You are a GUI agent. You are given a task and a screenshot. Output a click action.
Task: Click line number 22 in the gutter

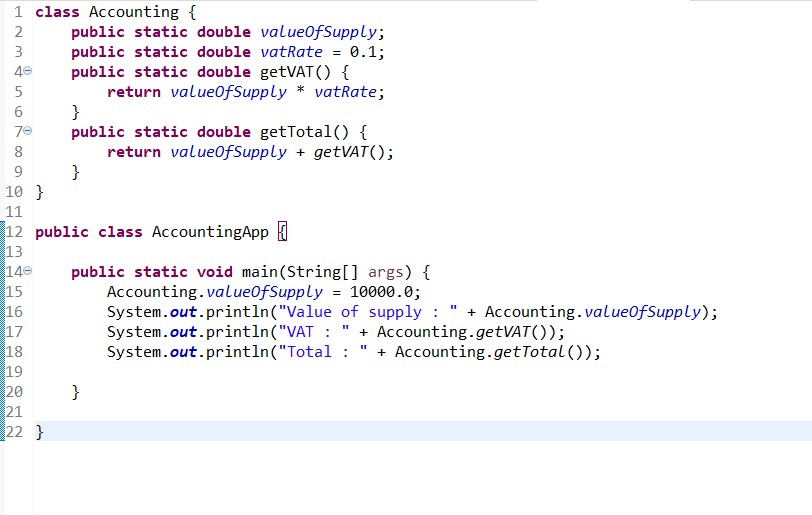pos(14,432)
